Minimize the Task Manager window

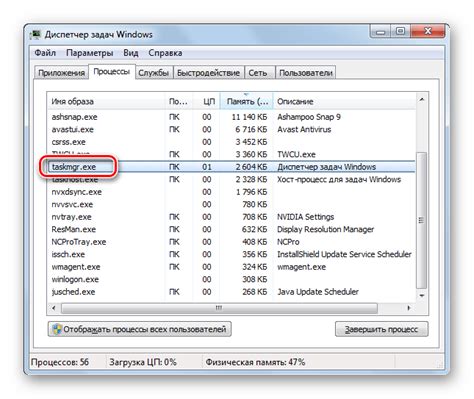tap(380, 32)
